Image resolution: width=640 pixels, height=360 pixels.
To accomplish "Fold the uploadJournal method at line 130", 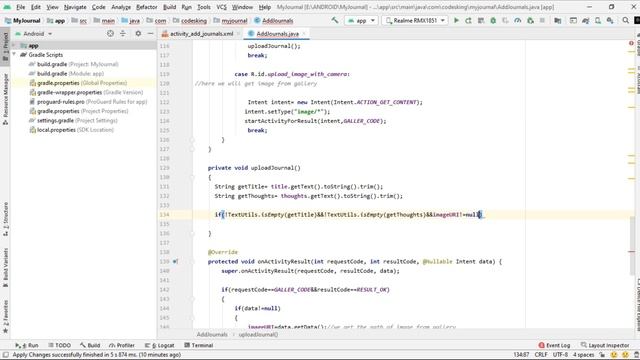I will pos(192,177).
